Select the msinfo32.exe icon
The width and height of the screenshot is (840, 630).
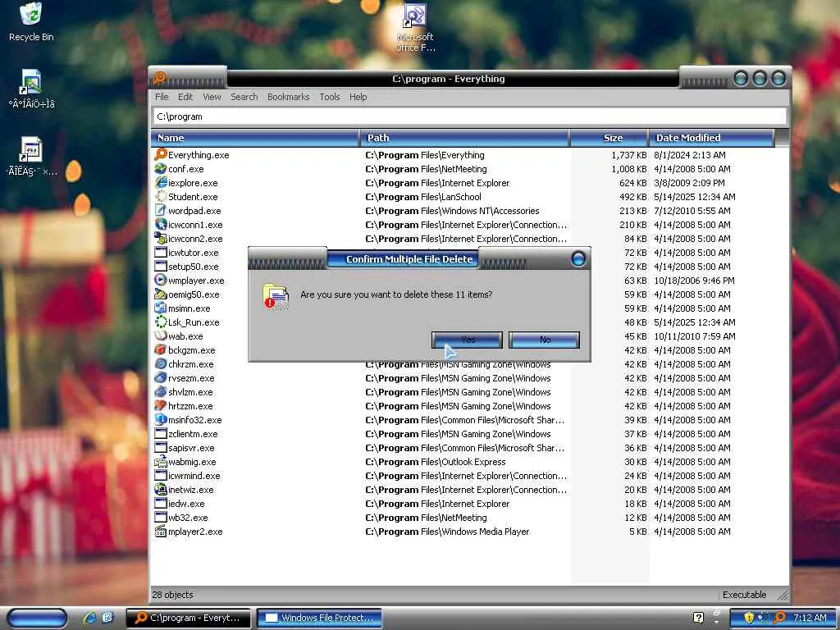click(161, 419)
